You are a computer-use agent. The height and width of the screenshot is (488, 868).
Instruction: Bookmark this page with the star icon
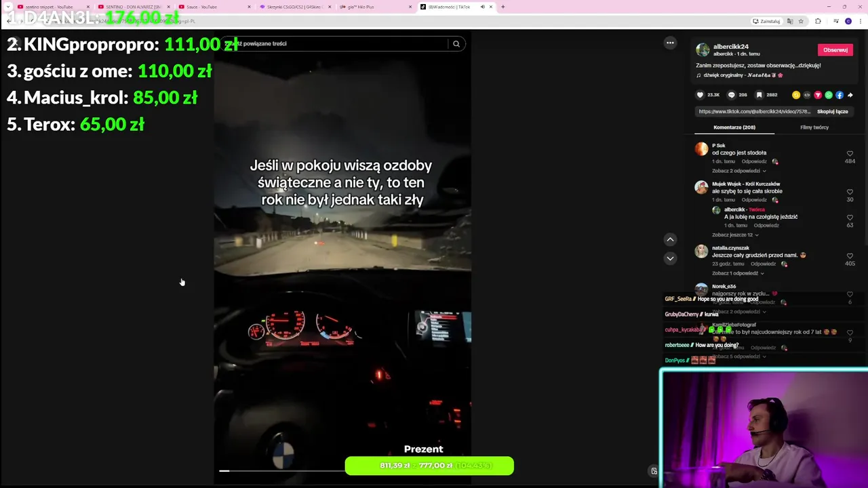click(x=801, y=21)
